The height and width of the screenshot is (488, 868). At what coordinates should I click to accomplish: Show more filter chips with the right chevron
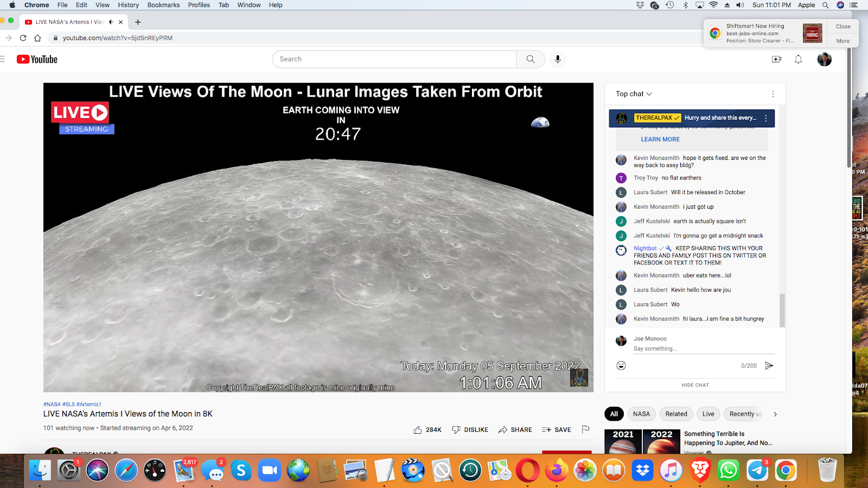coord(775,414)
